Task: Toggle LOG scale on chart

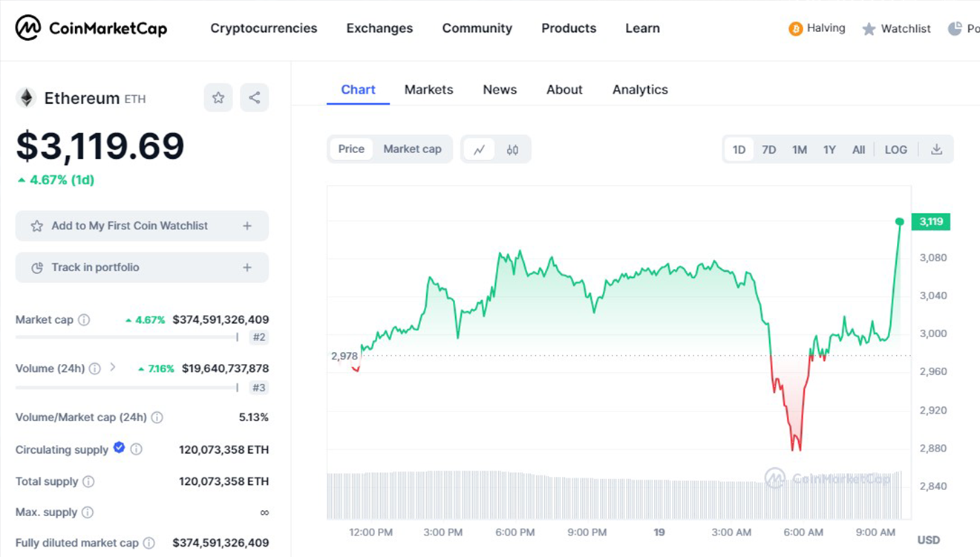Action: click(895, 149)
